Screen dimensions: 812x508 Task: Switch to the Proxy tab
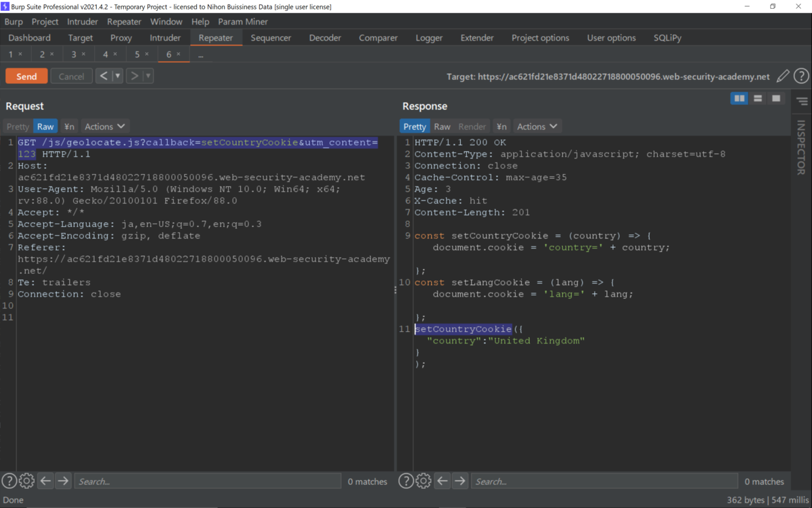point(121,38)
